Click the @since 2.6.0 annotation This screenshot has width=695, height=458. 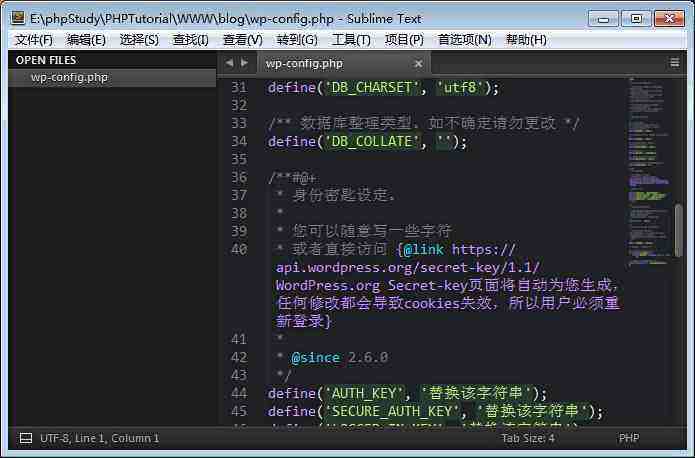pos(340,357)
